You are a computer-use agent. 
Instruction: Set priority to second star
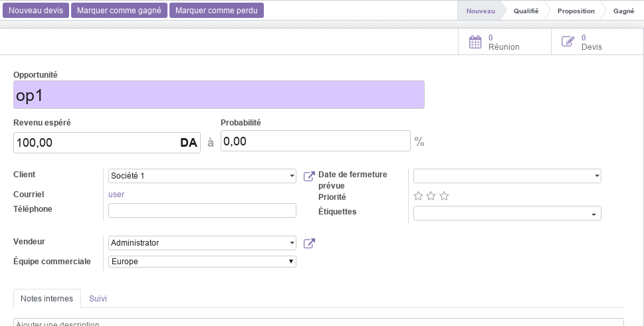pos(431,196)
